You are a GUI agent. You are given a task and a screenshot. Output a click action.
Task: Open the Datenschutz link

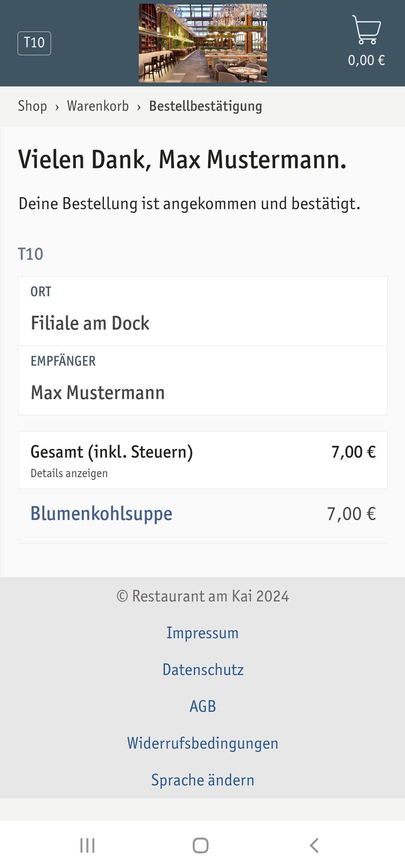(203, 670)
